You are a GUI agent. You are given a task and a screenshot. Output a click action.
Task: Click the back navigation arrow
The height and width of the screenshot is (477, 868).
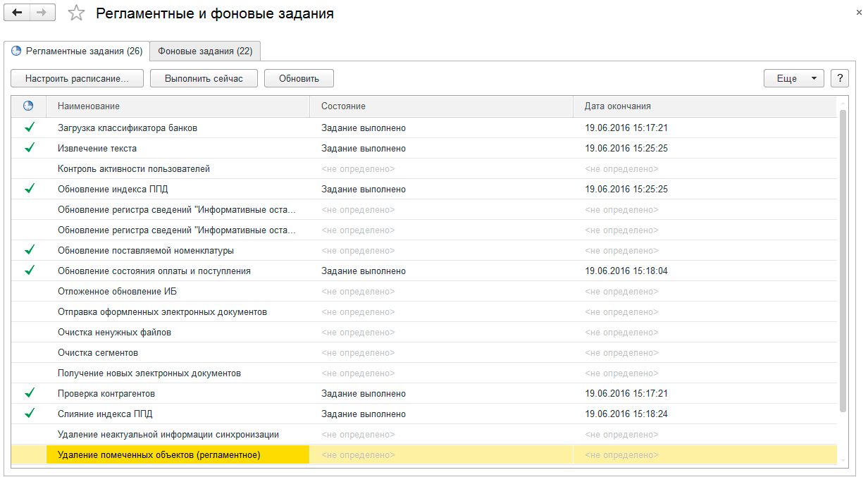coord(18,13)
